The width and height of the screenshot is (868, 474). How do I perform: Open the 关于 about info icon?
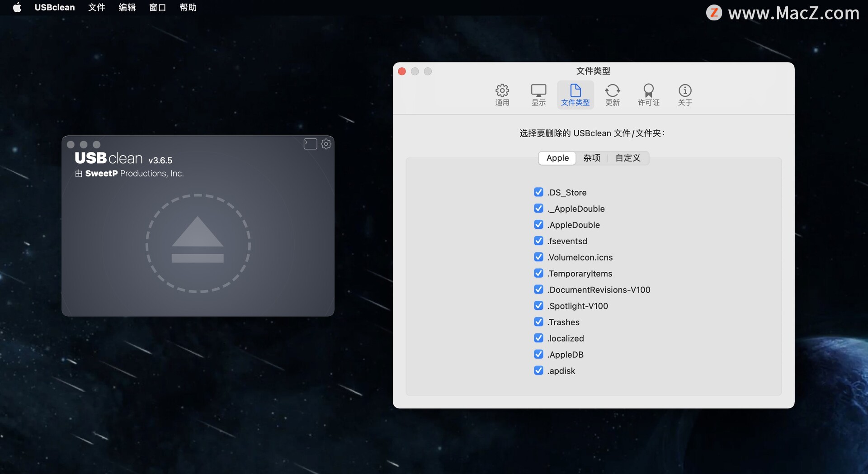[x=685, y=95]
